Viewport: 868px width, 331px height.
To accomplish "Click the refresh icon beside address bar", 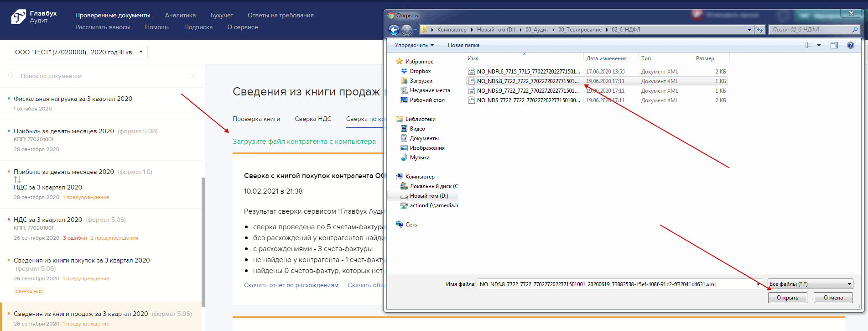I will 759,30.
